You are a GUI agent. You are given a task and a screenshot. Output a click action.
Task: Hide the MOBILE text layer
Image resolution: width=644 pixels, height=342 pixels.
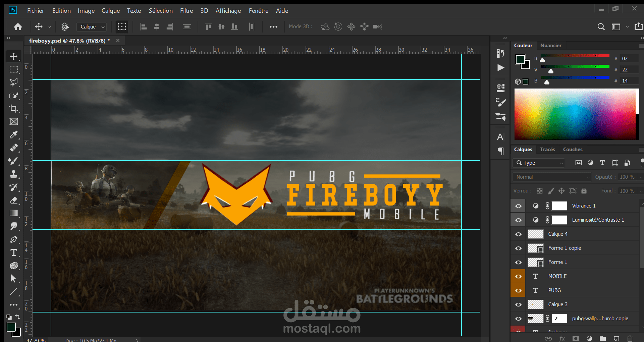tap(518, 276)
